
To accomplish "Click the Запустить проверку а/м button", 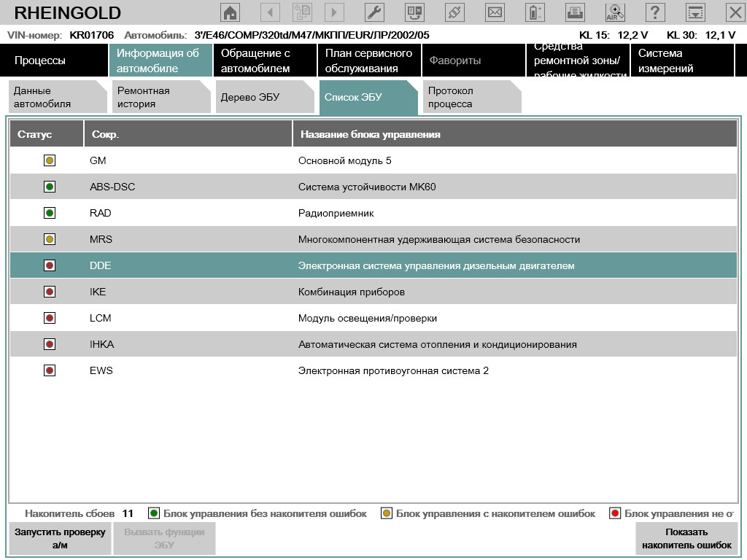I will click(x=60, y=539).
